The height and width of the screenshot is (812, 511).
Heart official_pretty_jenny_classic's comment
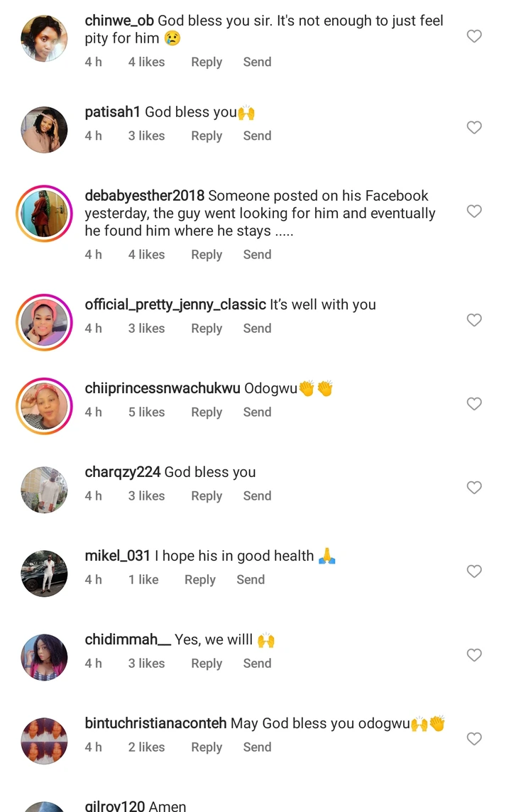474,321
